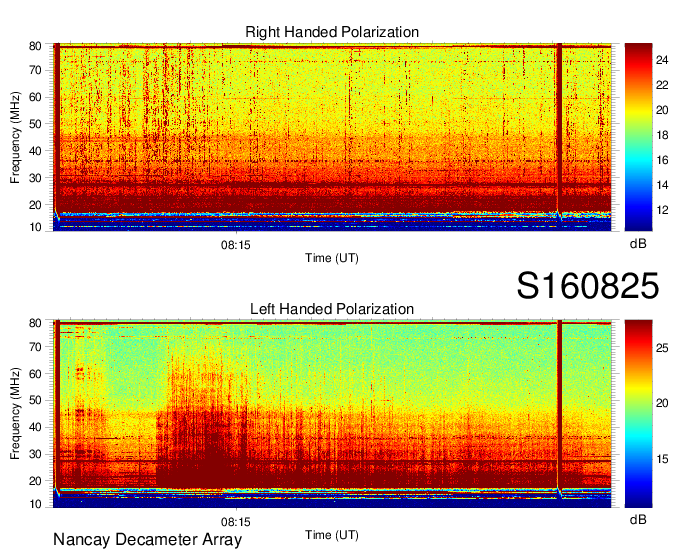The width and height of the screenshot is (680, 552).
Task: Click the 30 MHz tick of the bottom plot
Action: [35, 454]
